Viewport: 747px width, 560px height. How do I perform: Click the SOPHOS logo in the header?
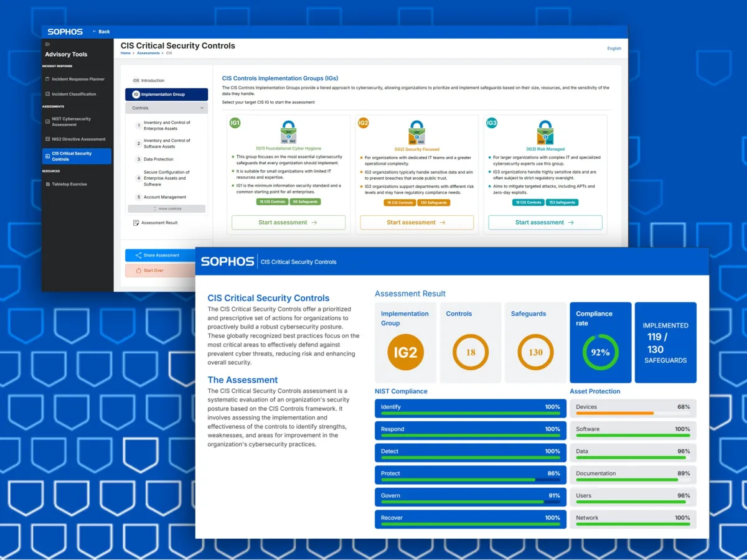[x=65, y=32]
